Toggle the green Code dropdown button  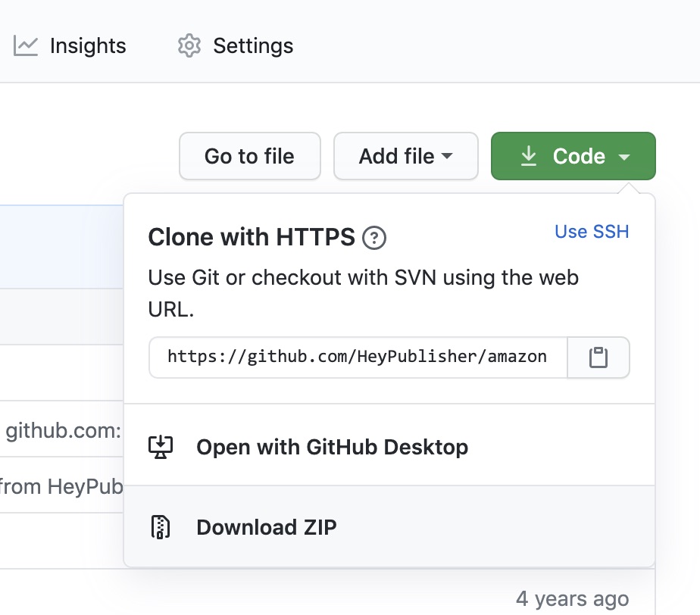[573, 156]
